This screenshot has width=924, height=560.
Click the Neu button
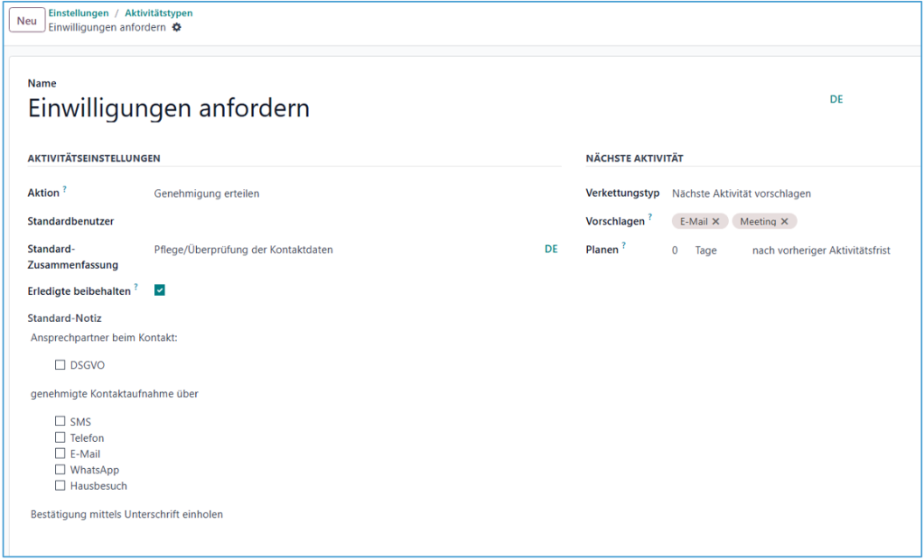[26, 20]
